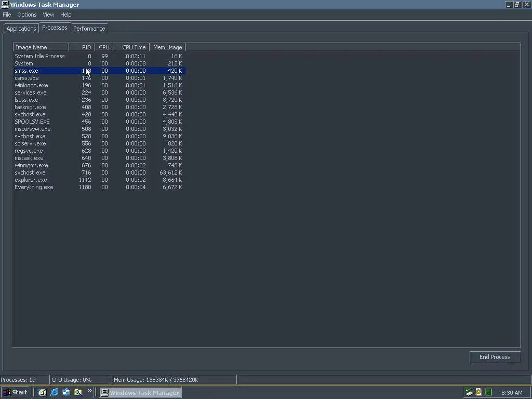532x399 pixels.
Task: Select the taskmgr.exe process
Action: (x=99, y=107)
